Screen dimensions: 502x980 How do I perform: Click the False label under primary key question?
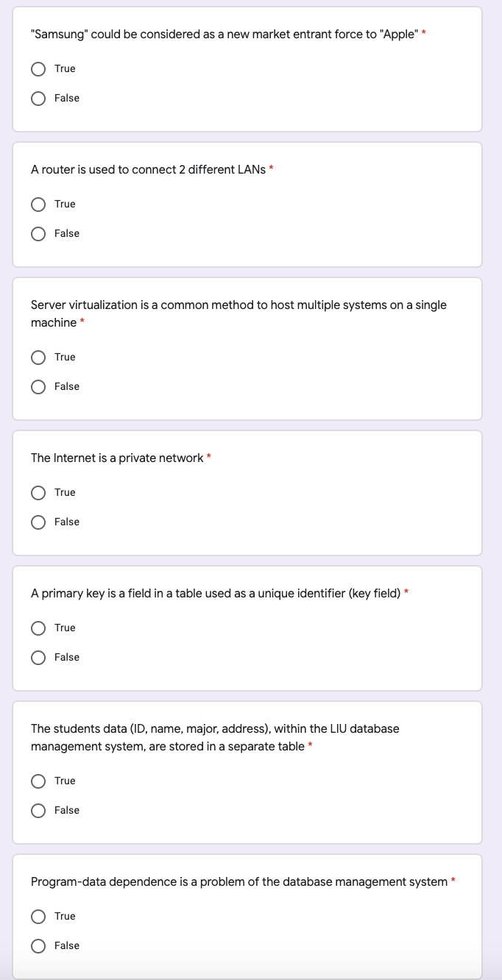pyautogui.click(x=66, y=657)
